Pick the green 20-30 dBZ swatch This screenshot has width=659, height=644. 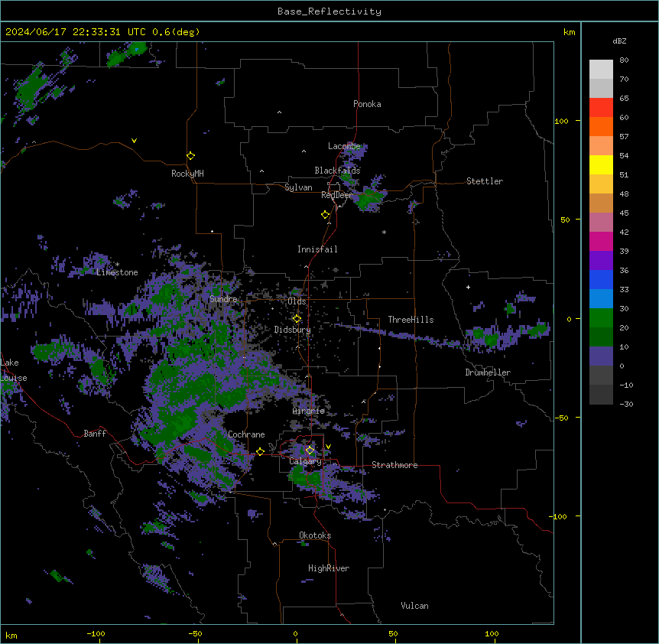pyautogui.click(x=601, y=318)
